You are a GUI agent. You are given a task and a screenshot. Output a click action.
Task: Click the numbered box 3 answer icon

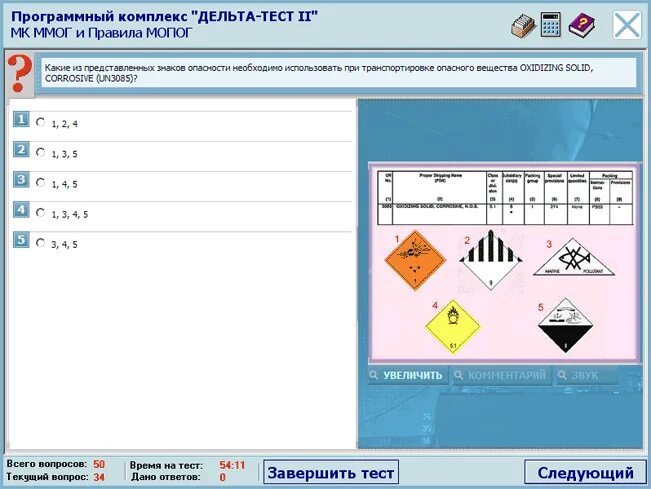(21, 180)
